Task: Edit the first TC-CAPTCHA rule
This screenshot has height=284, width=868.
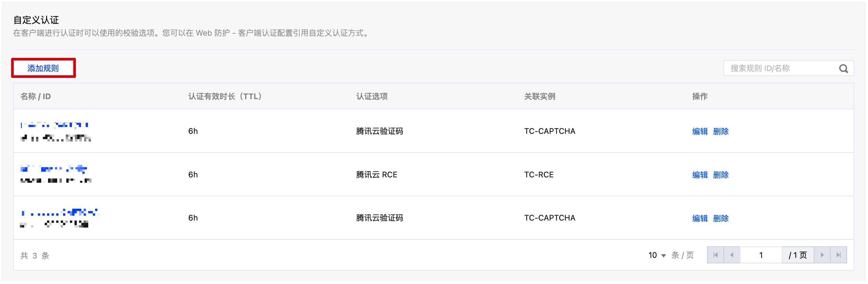Action: (700, 132)
